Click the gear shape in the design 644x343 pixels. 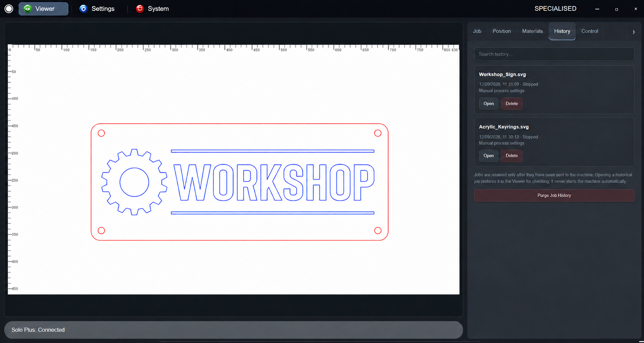coord(134,182)
